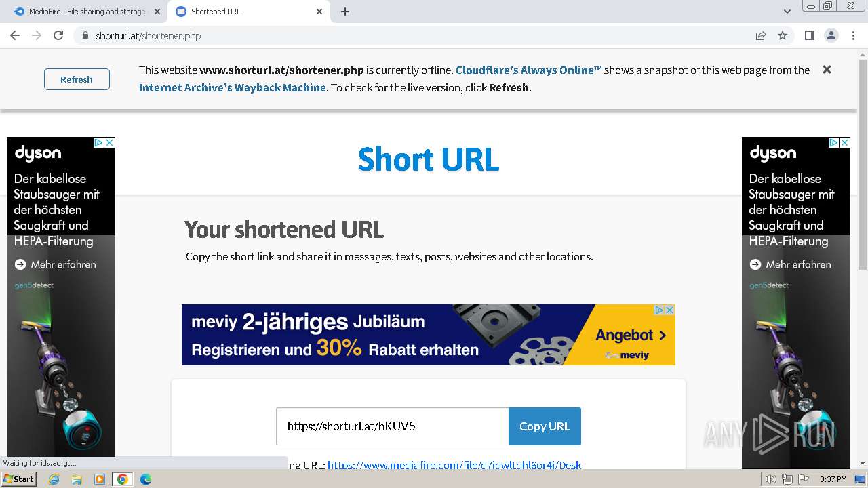This screenshot has width=868, height=488.
Task: Click the 3:37 PM taskbar clock
Action: (x=833, y=479)
